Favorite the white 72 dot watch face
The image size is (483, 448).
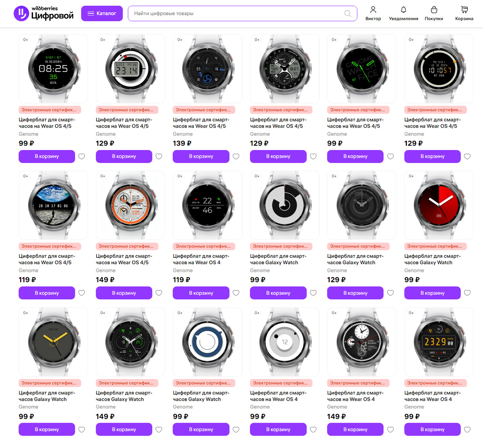tap(314, 430)
